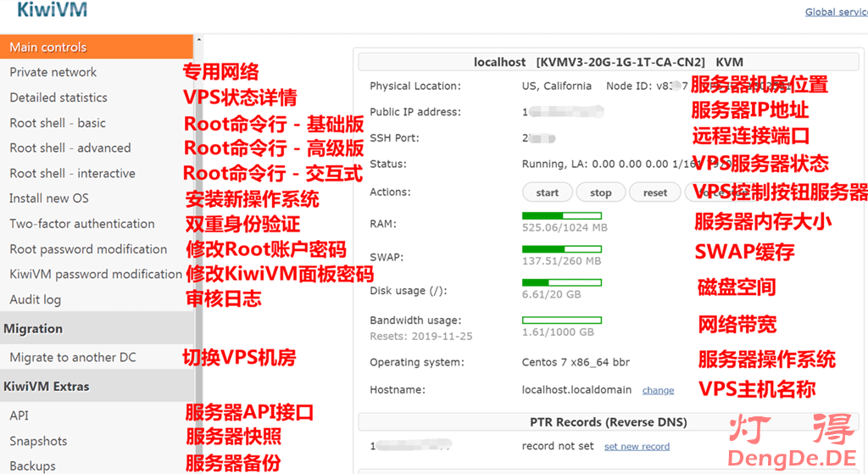Image resolution: width=868 pixels, height=474 pixels.
Task: Click the set new record link
Action: coord(637,446)
